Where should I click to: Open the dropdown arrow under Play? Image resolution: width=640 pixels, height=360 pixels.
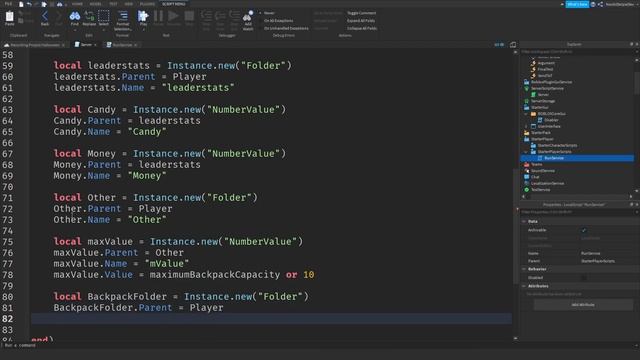pyautogui.click(x=143, y=30)
